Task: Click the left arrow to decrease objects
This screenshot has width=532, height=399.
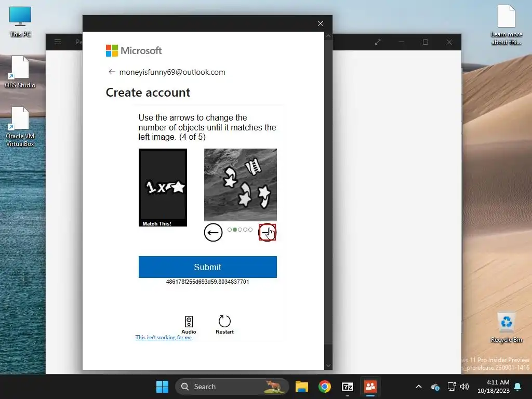Action: point(213,232)
